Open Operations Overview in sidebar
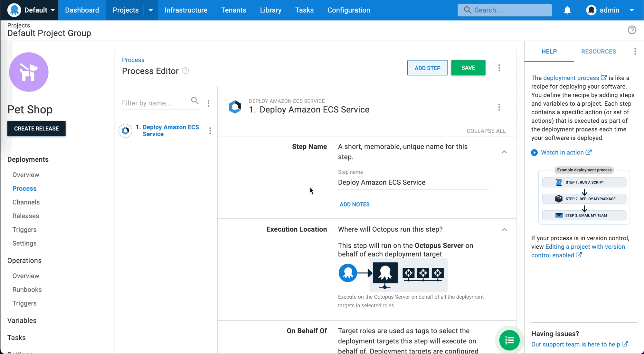The height and width of the screenshot is (354, 644). coord(26,276)
